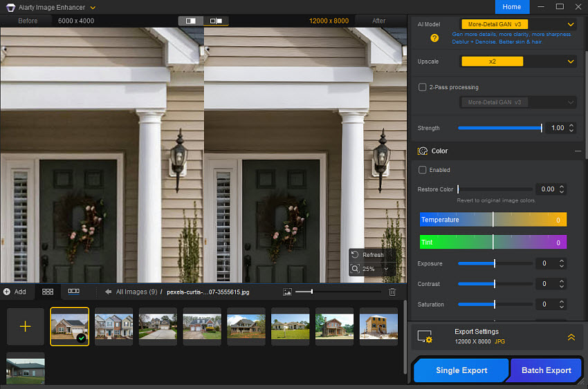Enable the 2-Pass processing checkbox
588x389 pixels.
coord(422,87)
